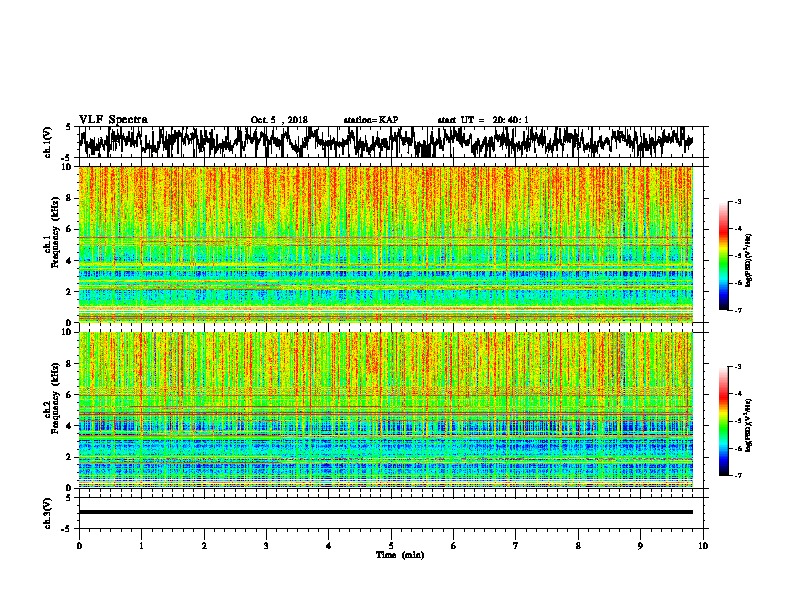Click the "ch.1(V)" axis label
This screenshot has width=792, height=612.
click(47, 142)
